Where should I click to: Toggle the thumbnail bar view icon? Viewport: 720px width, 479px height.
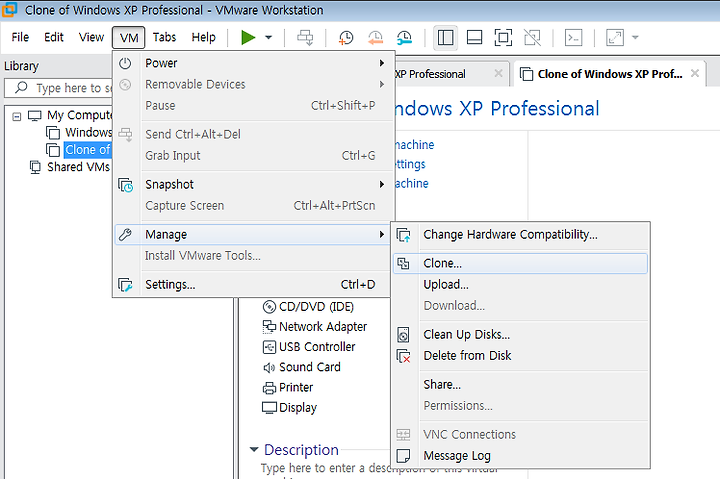[x=474, y=38]
